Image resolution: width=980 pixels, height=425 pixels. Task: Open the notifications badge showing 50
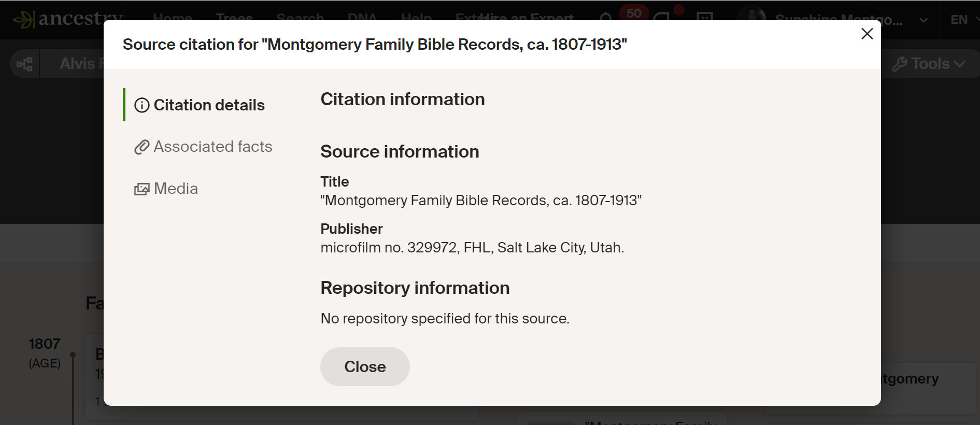click(633, 13)
